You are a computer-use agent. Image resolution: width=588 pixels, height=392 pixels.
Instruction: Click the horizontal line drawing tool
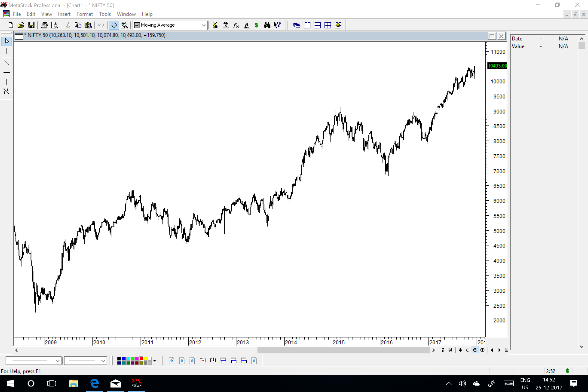(6, 73)
